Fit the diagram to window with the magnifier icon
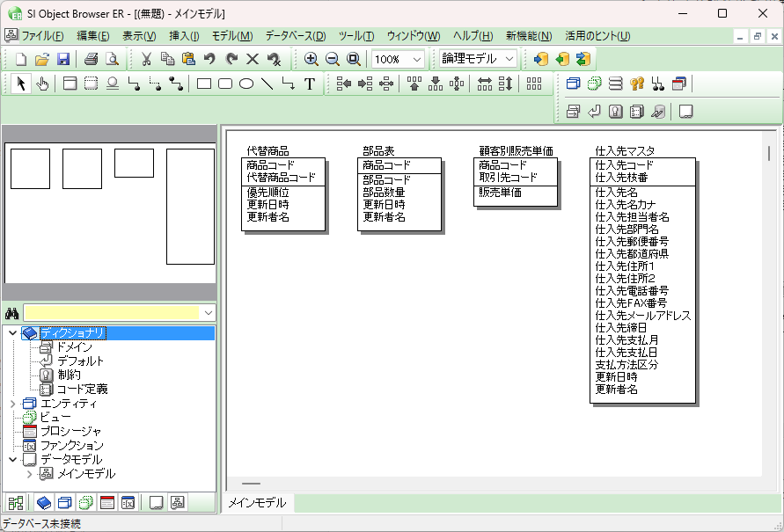Viewport: 784px width, 532px height. pos(354,59)
